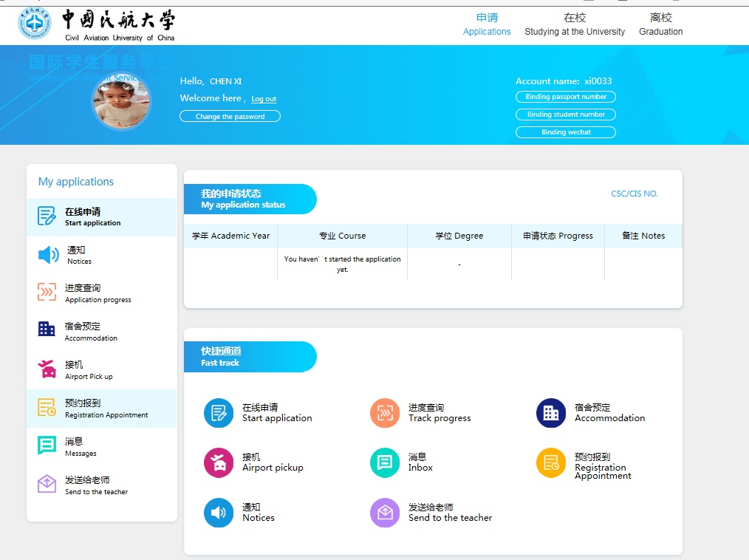Click the Fast track Airport pickup icon
Image resolution: width=749 pixels, height=560 pixels.
tap(218, 462)
